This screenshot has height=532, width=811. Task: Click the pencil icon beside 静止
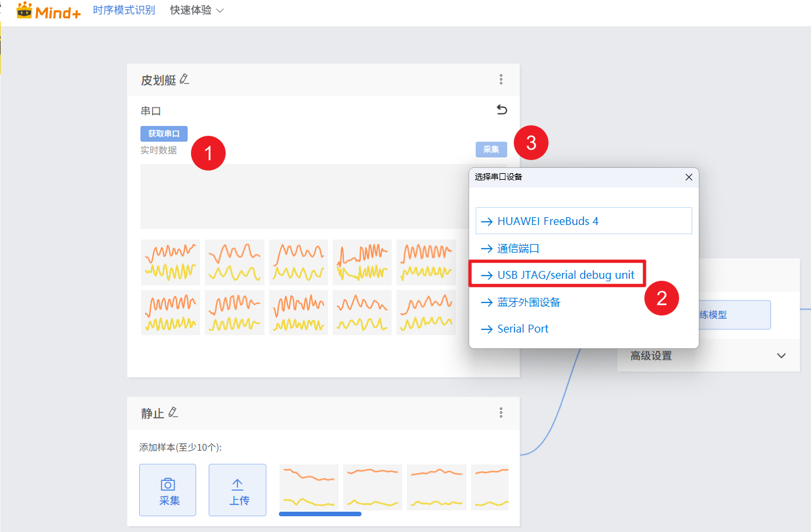[173, 413]
